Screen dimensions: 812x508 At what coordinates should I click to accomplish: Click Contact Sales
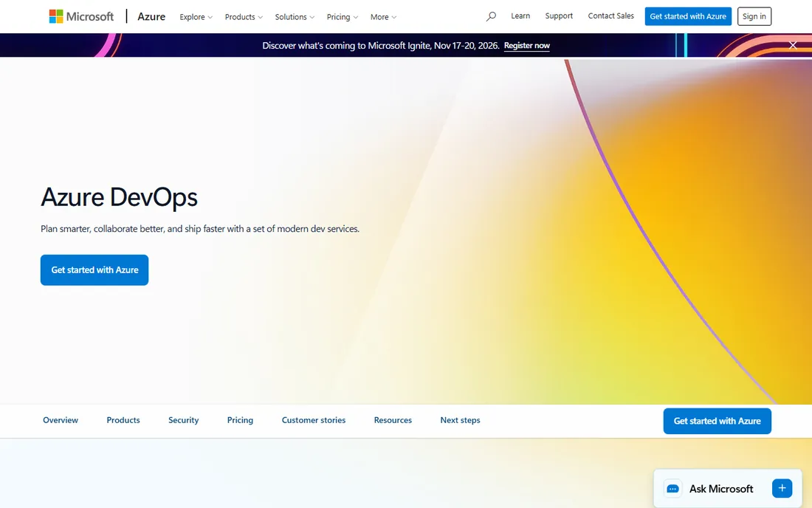coord(610,16)
